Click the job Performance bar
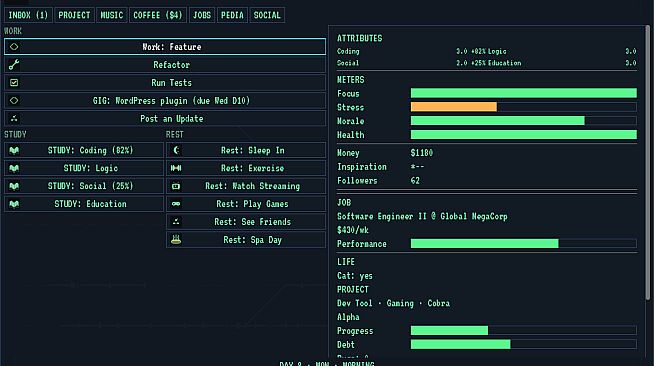Screen dimensions: 654x366 point(523,243)
